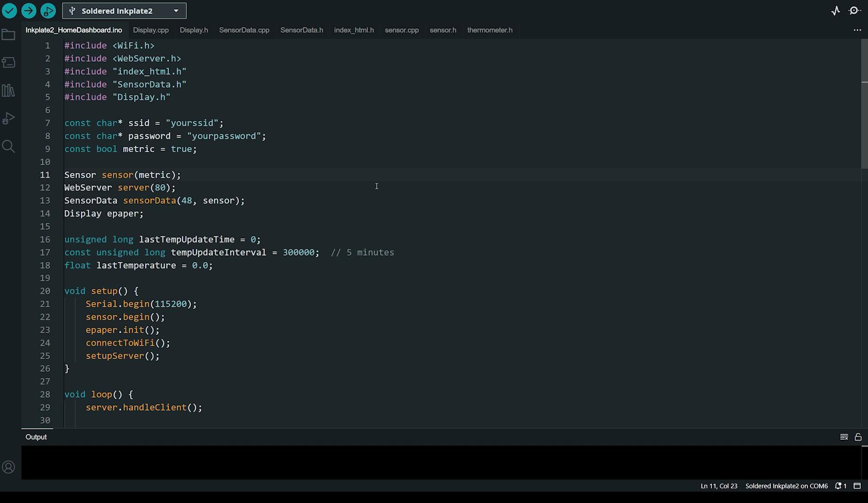
Task: Clear the Output panel
Action: coord(844,437)
